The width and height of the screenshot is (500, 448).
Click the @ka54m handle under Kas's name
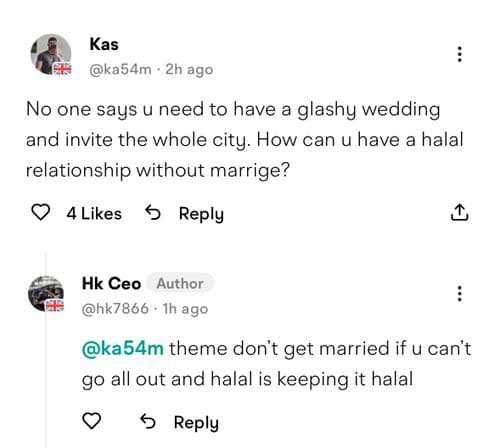click(x=120, y=70)
